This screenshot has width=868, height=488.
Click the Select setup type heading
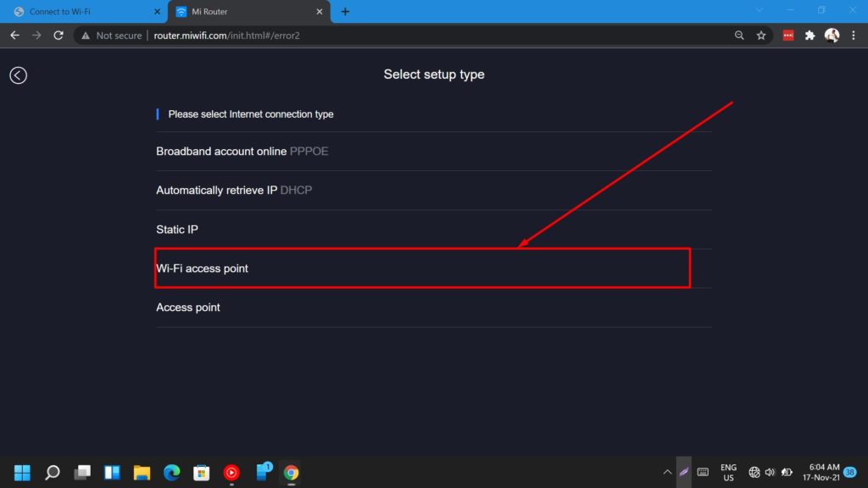click(434, 75)
